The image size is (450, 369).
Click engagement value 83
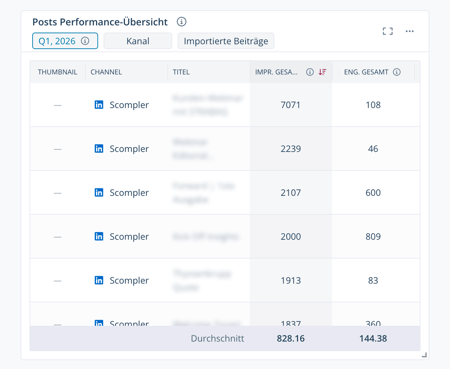click(373, 281)
